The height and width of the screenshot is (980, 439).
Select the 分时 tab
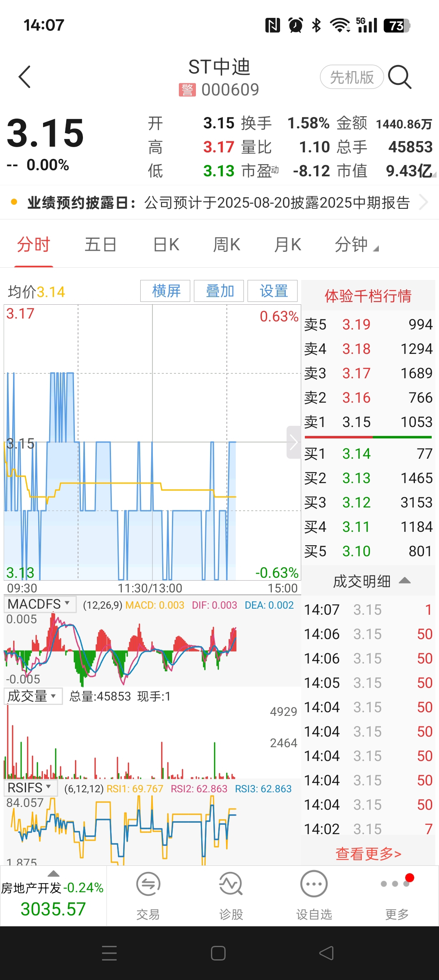(33, 245)
